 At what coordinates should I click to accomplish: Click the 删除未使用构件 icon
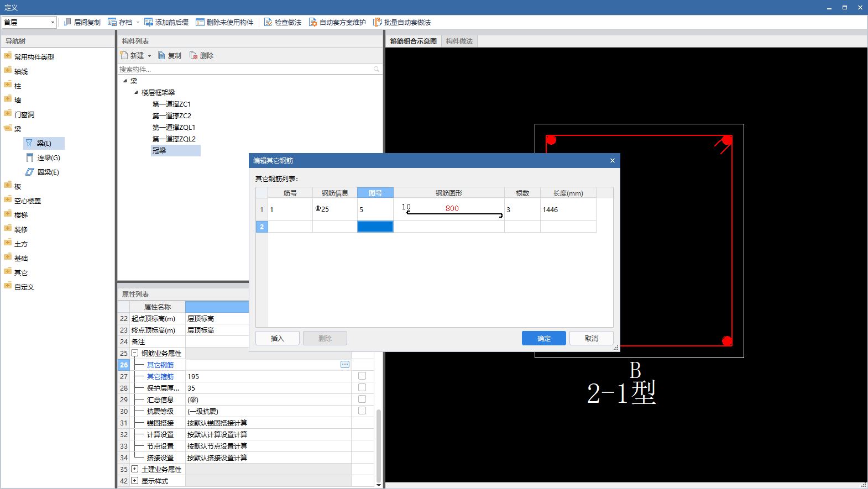pos(200,22)
